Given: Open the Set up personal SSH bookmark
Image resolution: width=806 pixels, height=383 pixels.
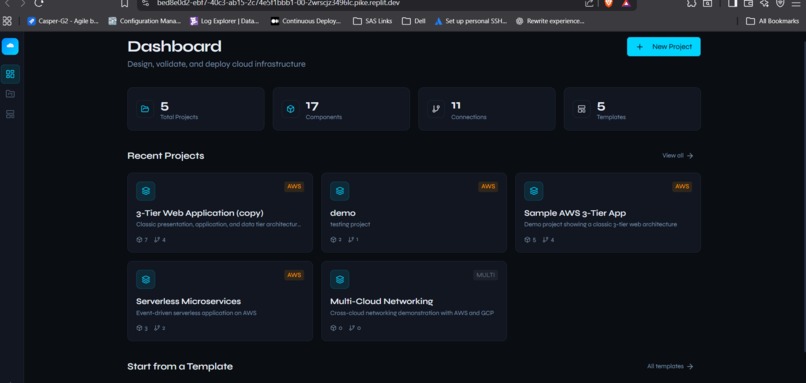Looking at the screenshot, I should tap(471, 21).
